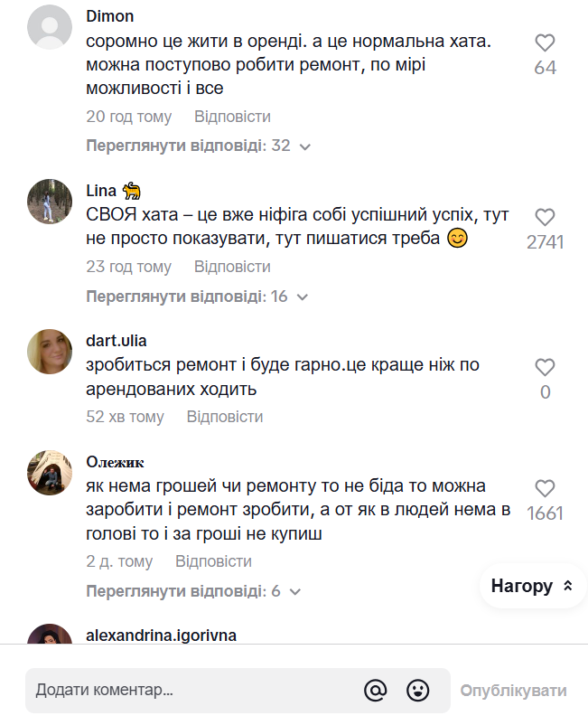Expand 32 replies under Dimon's comment
Viewport: 588px width, 725px height.
(199, 146)
